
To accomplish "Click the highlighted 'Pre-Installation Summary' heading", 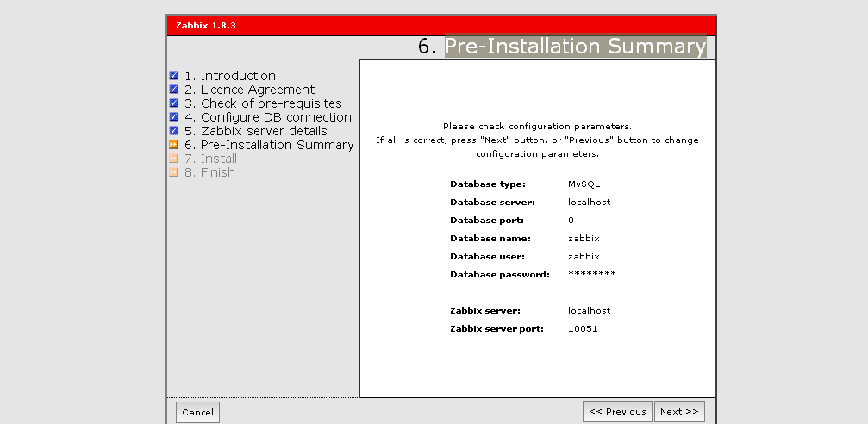I will point(576,46).
